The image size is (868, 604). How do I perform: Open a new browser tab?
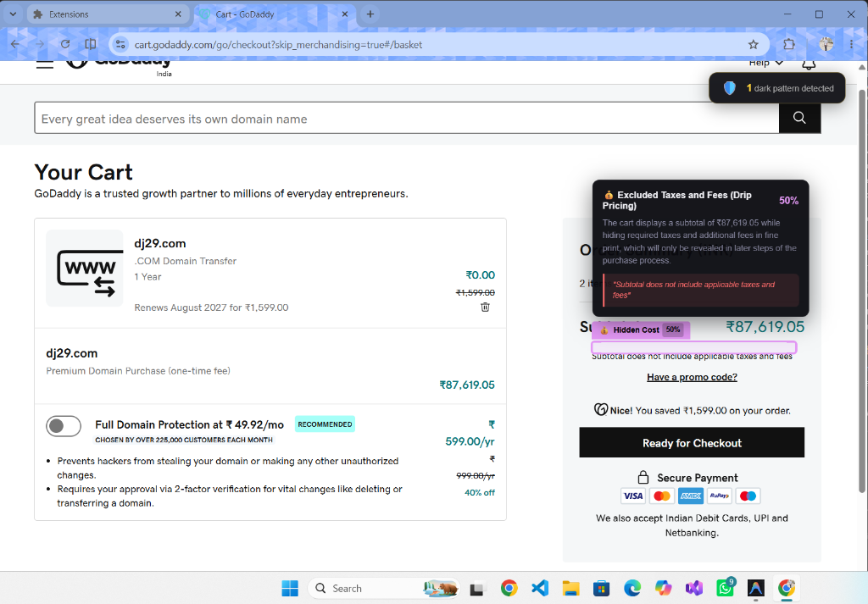point(370,14)
